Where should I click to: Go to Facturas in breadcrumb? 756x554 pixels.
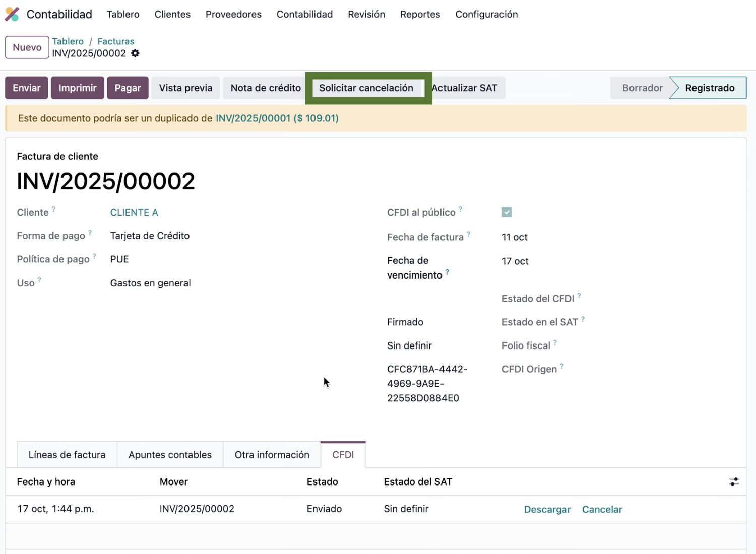click(x=116, y=41)
